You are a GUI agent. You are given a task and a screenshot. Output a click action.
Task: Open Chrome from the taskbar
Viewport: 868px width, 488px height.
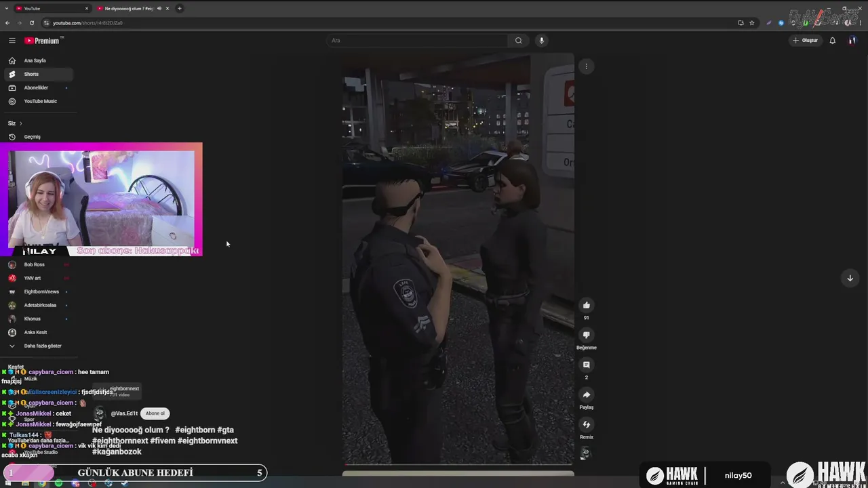pos(42,483)
